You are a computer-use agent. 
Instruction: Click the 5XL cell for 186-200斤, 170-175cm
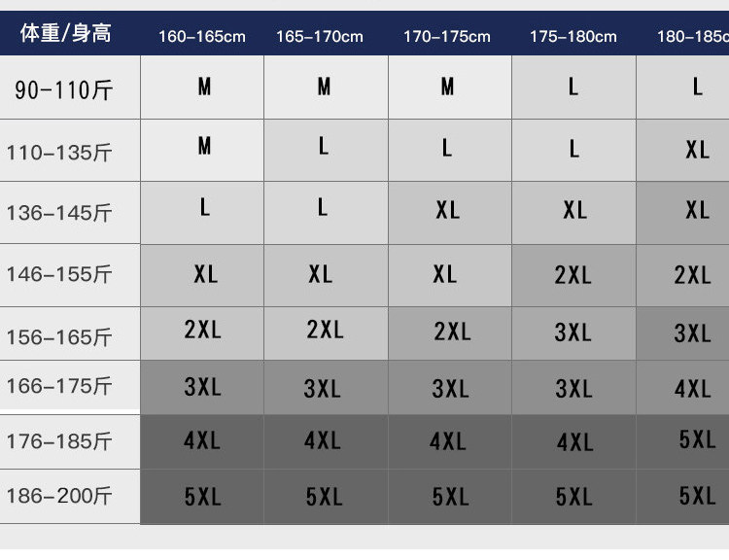click(450, 497)
